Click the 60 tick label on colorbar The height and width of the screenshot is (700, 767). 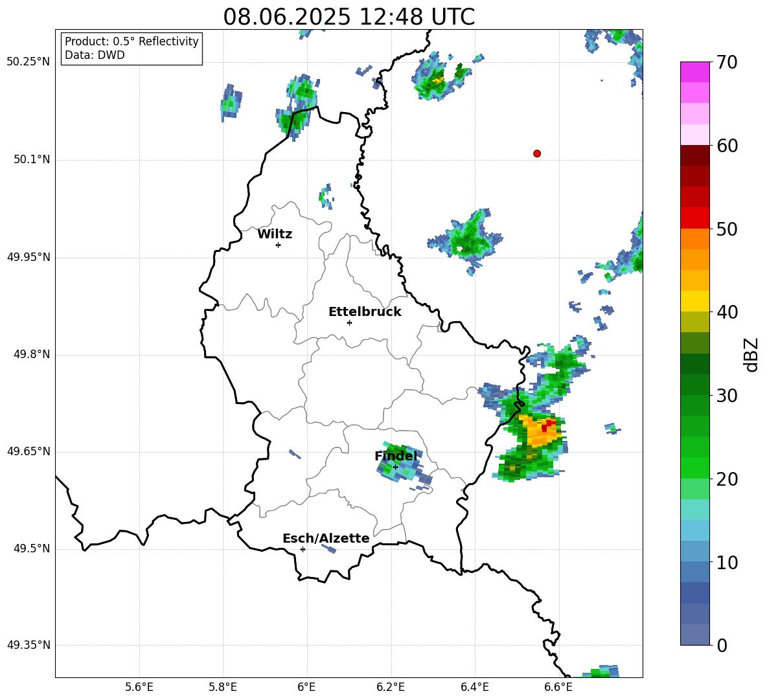(x=727, y=146)
